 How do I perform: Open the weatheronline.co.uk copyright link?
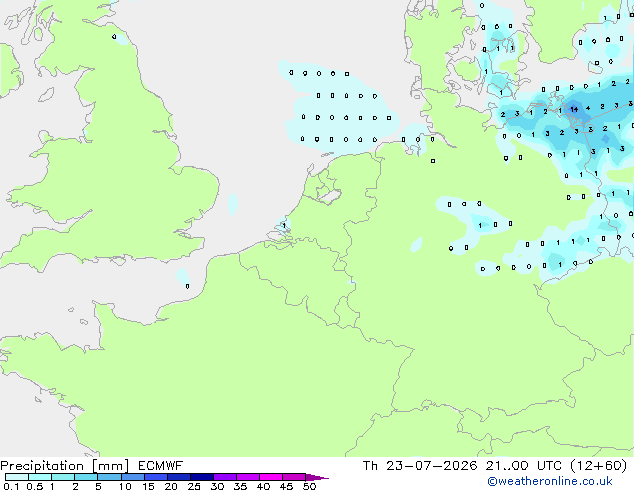coord(550,481)
